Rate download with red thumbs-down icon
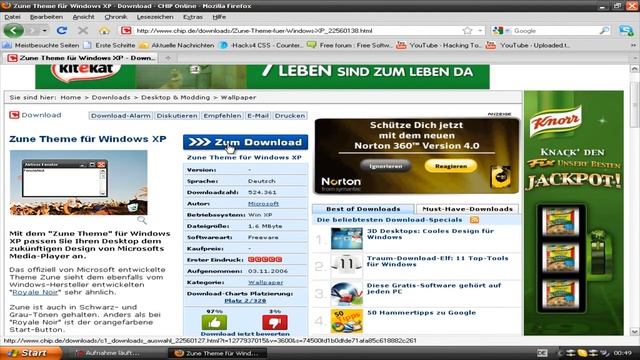Viewport: 640px width, 360px height. 275,322
